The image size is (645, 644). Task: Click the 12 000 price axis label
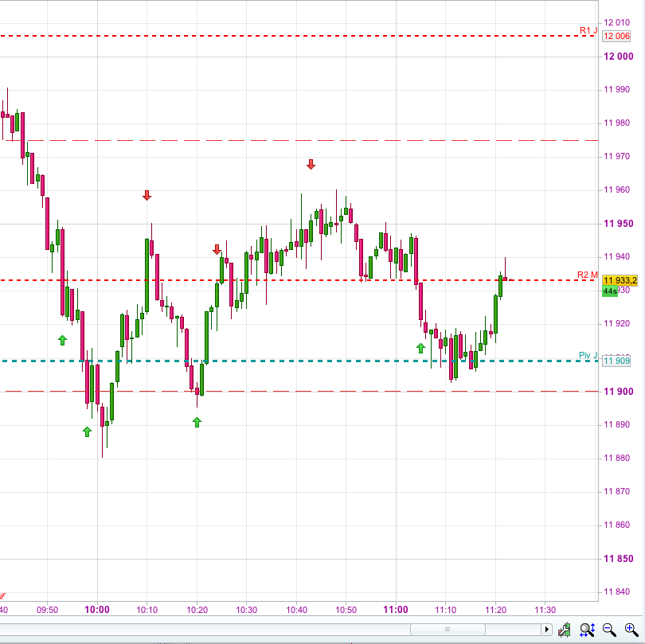point(618,57)
